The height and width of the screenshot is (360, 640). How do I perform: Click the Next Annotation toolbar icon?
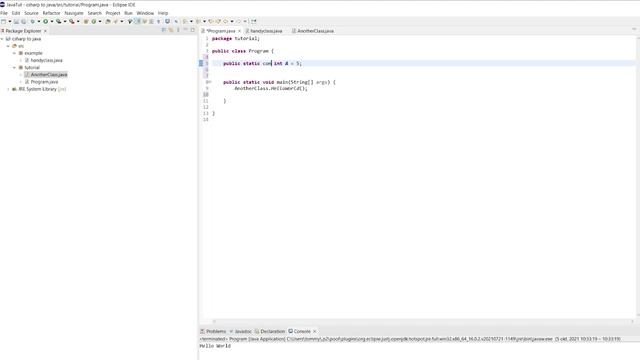pyautogui.click(x=185, y=21)
